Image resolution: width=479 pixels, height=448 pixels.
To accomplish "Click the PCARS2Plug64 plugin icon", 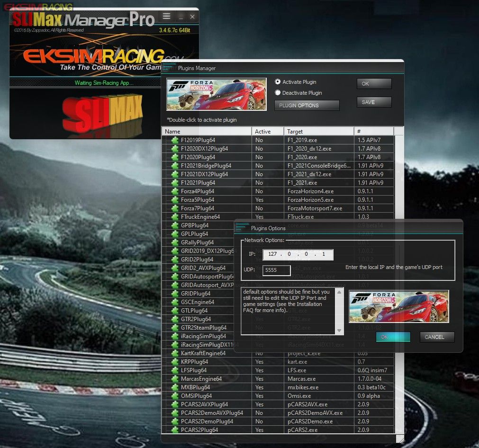I will click(175, 430).
